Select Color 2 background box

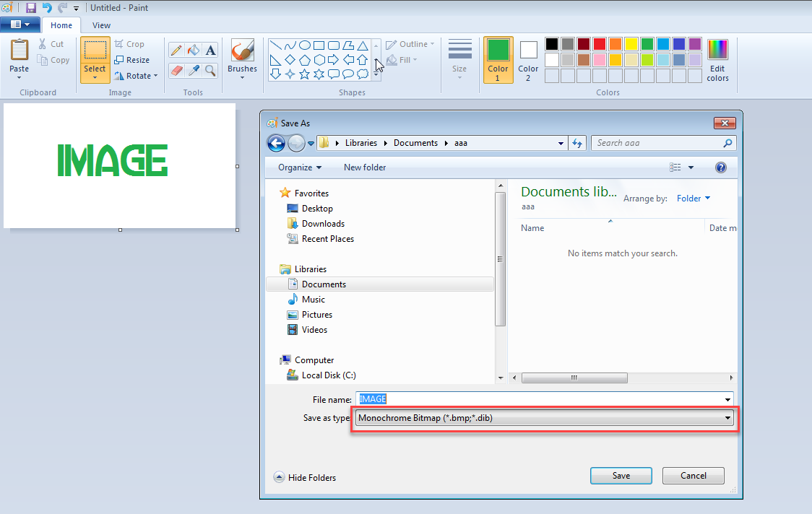coord(527,59)
